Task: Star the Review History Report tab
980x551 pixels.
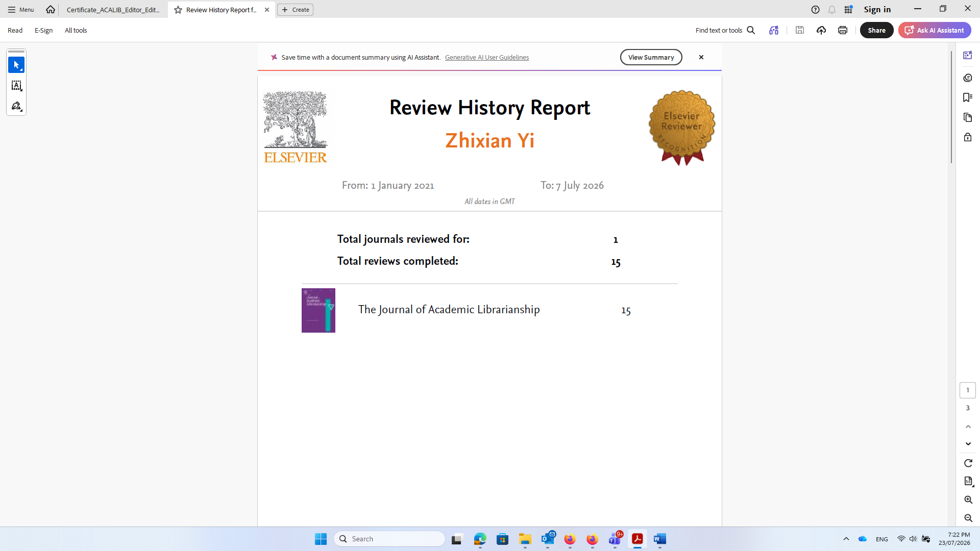Action: click(x=178, y=10)
